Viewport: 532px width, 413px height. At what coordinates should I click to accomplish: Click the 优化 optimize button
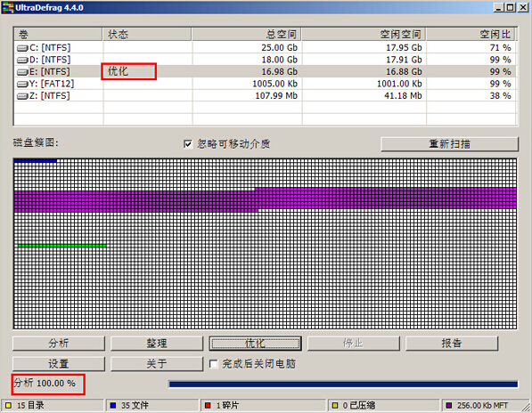pyautogui.click(x=255, y=344)
